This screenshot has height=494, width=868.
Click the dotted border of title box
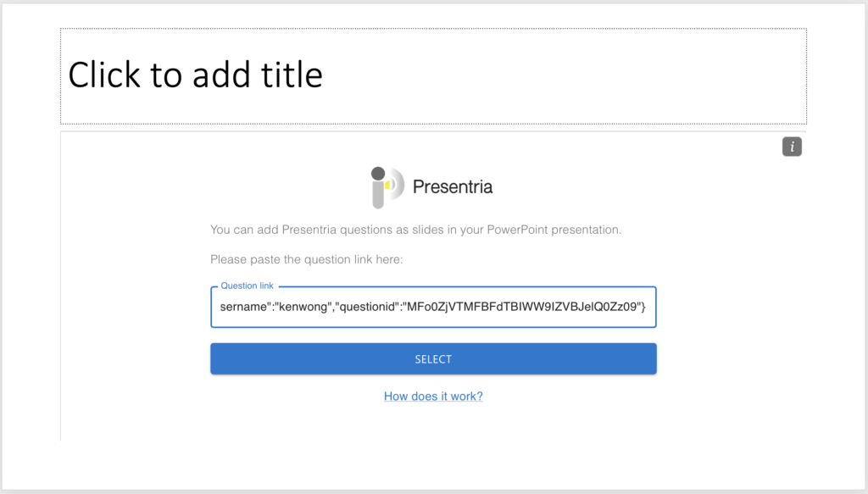click(x=433, y=29)
